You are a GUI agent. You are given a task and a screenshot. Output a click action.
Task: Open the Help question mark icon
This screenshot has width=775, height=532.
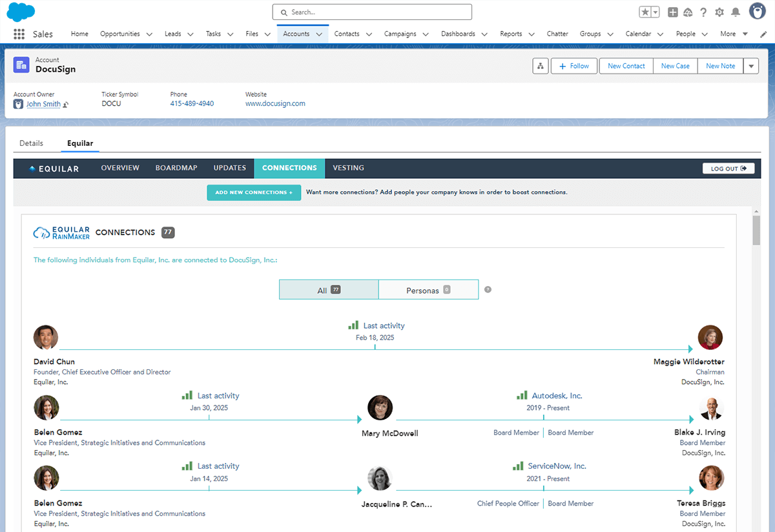(x=703, y=12)
